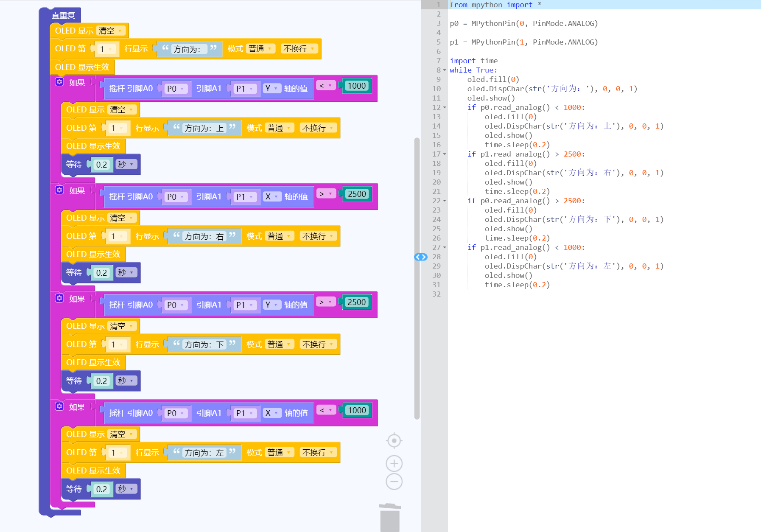Fold the code block at line 12

click(445, 108)
